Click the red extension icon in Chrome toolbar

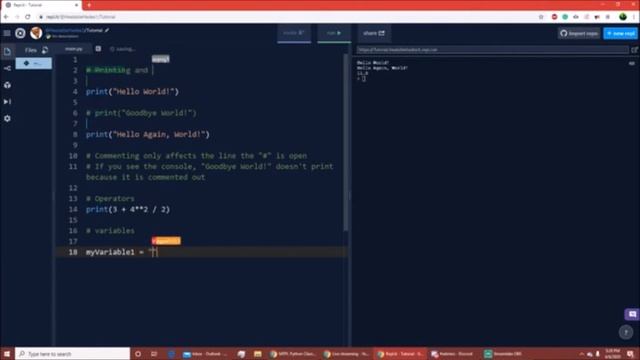[554, 17]
